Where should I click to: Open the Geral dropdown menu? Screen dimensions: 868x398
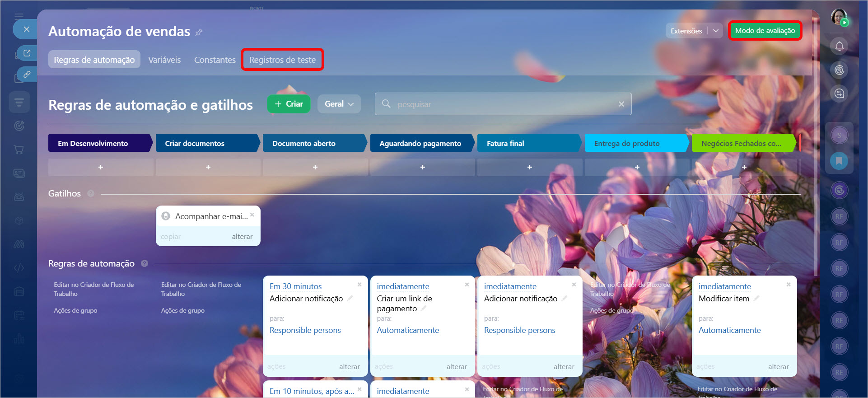[x=339, y=104]
